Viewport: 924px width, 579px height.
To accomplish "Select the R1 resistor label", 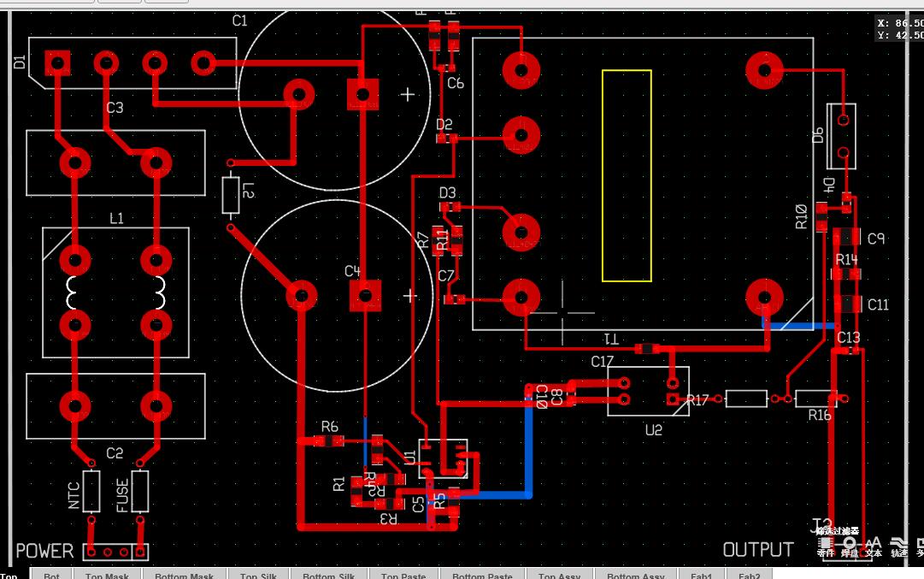I will click(338, 485).
